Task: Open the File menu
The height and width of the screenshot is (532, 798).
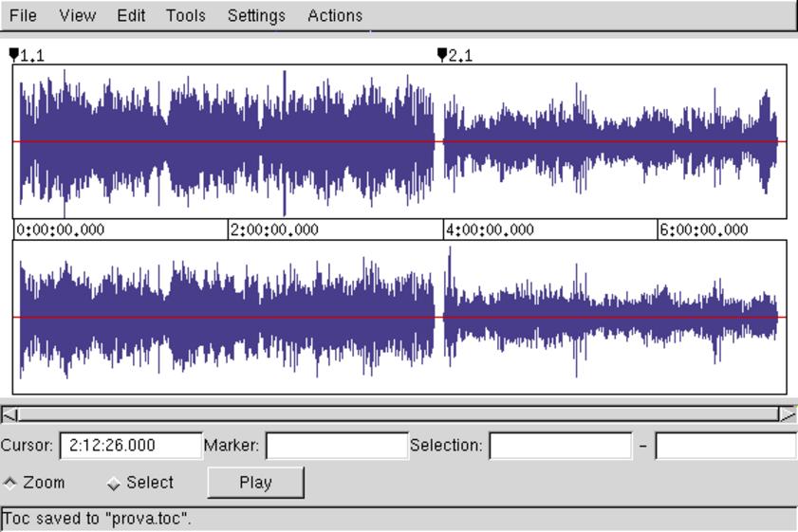Action: coord(23,16)
